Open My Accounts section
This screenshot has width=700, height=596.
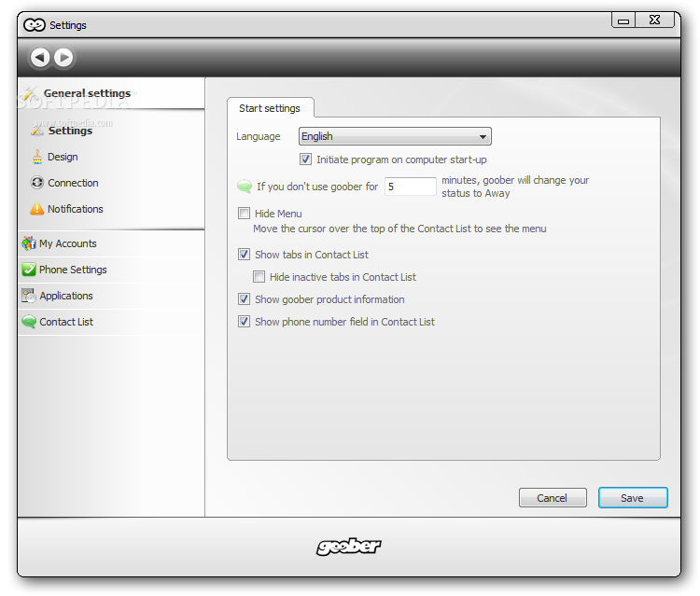[112, 243]
